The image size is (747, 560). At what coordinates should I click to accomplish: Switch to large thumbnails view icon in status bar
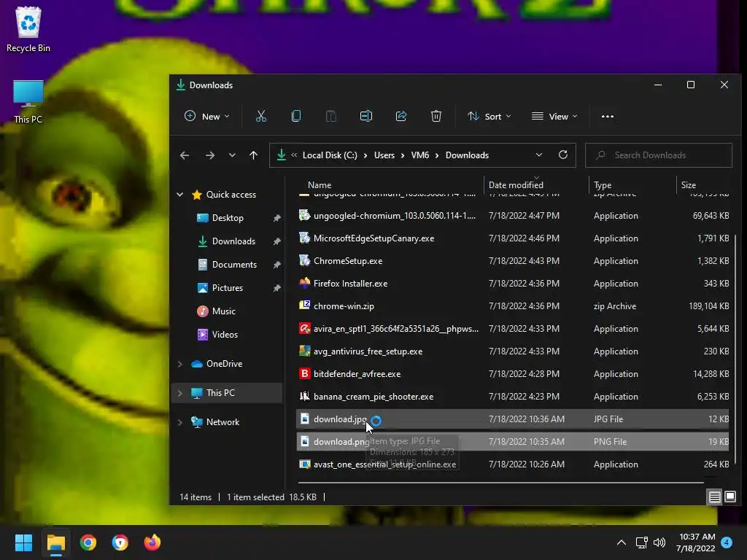[x=730, y=497]
